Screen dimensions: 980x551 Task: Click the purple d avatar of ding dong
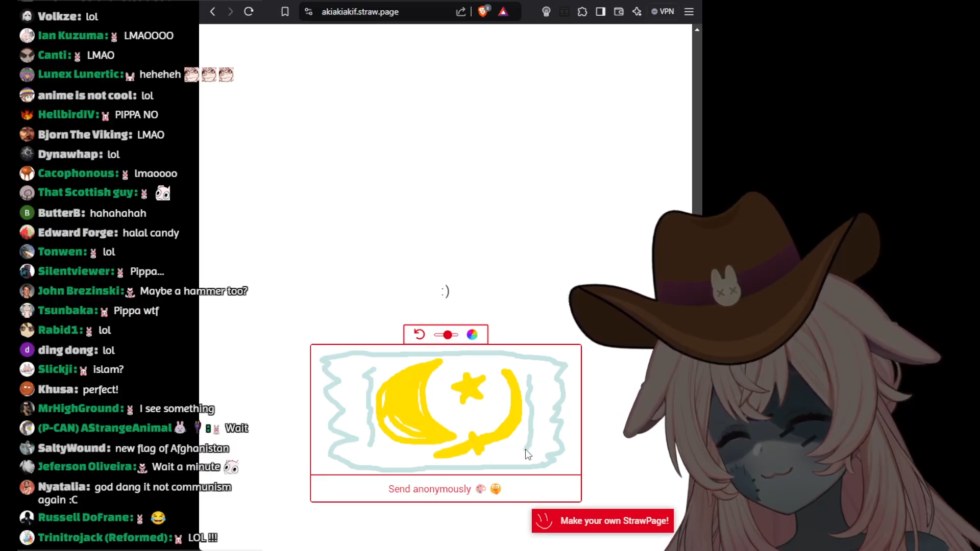click(27, 349)
